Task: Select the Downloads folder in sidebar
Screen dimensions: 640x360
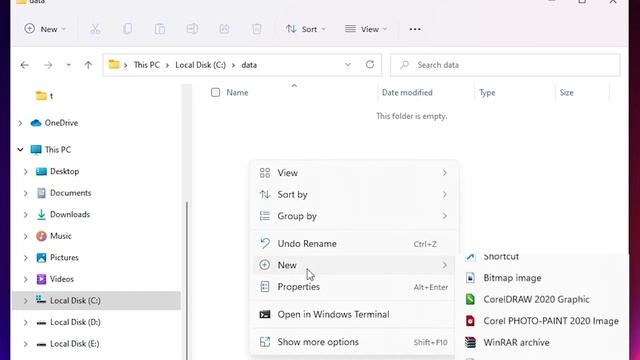Action: [63, 214]
